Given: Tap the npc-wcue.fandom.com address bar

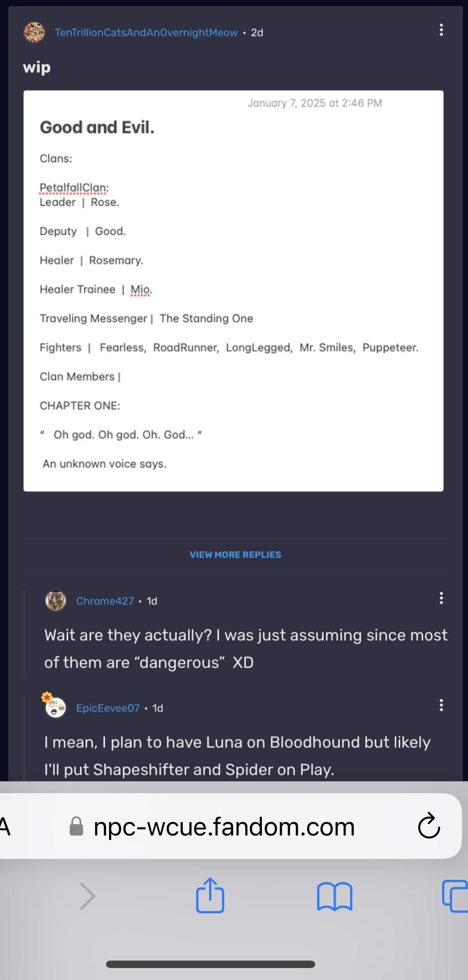Looking at the screenshot, I should (x=224, y=826).
